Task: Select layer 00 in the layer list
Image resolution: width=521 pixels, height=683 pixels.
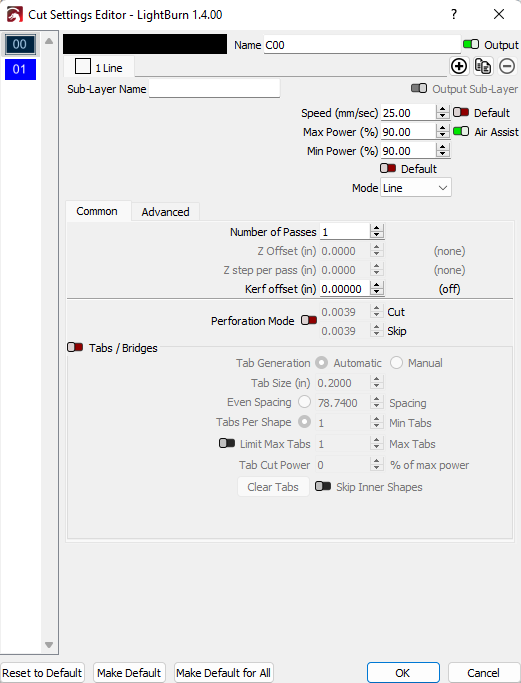Action: 20,44
